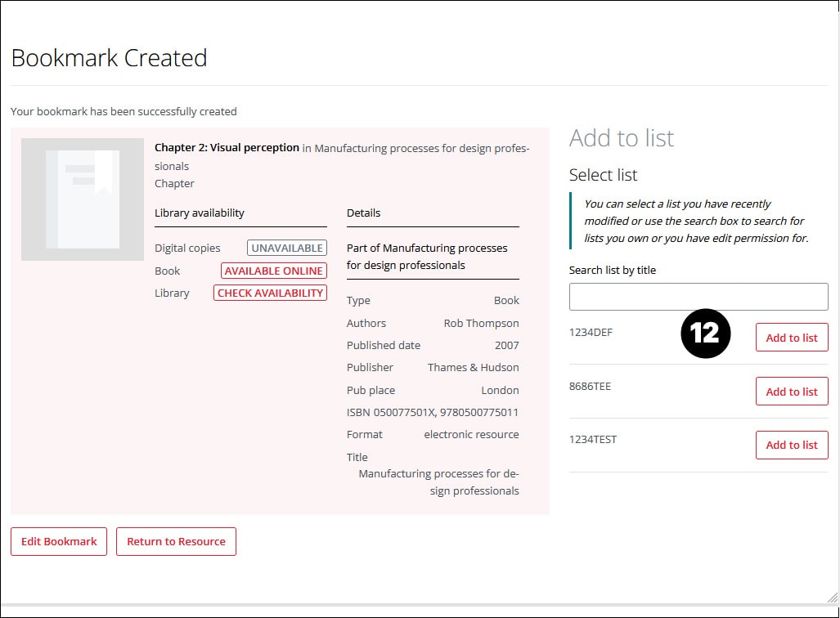Click the Chapter 2: Visual perception title
The image size is (840, 618).
tap(227, 148)
